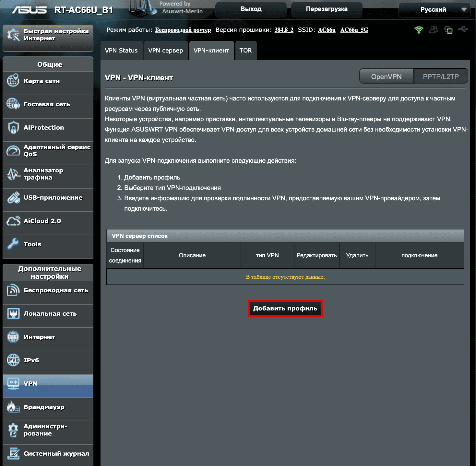
Task: Select the TOR tab
Action: (246, 51)
